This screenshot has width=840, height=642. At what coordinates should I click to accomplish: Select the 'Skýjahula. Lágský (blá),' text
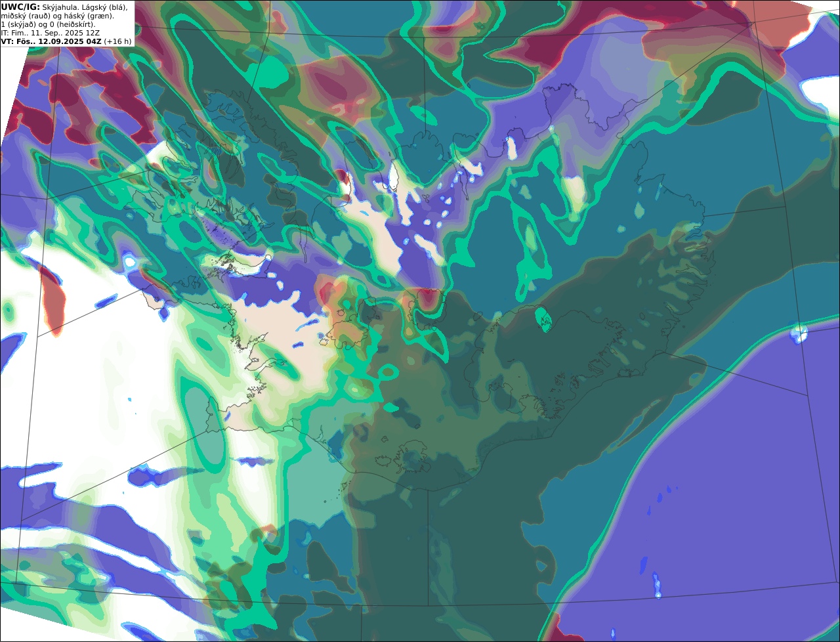click(85, 7)
